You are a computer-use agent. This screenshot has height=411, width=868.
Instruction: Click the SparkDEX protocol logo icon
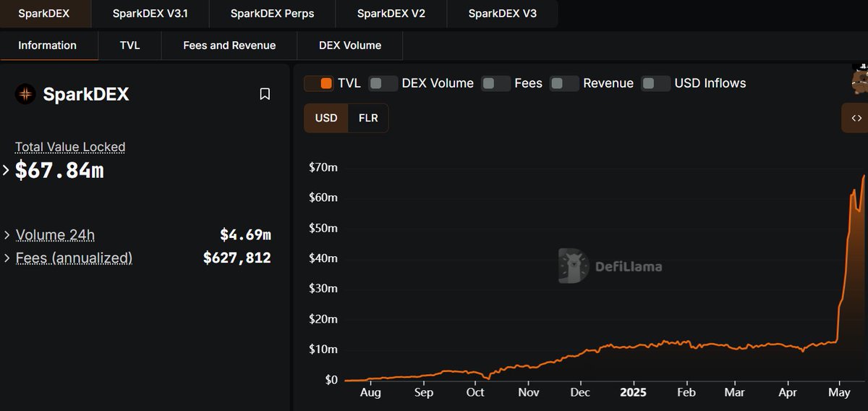click(x=25, y=94)
